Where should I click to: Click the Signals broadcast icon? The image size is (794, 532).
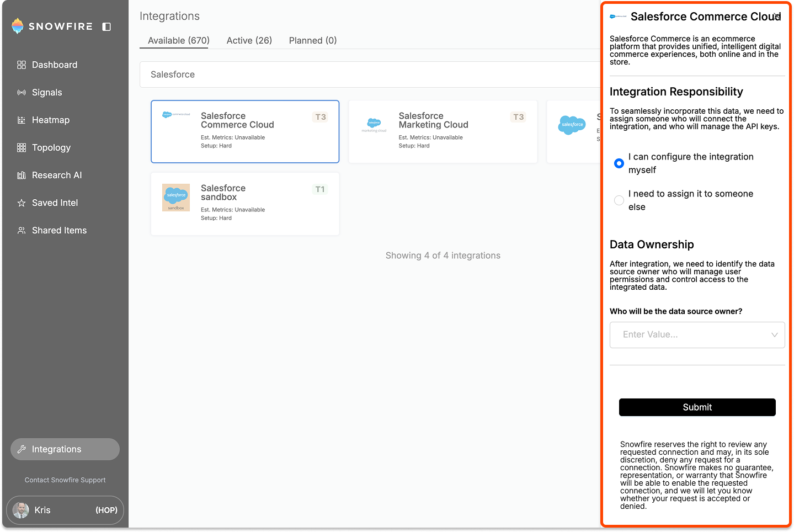(x=22, y=93)
